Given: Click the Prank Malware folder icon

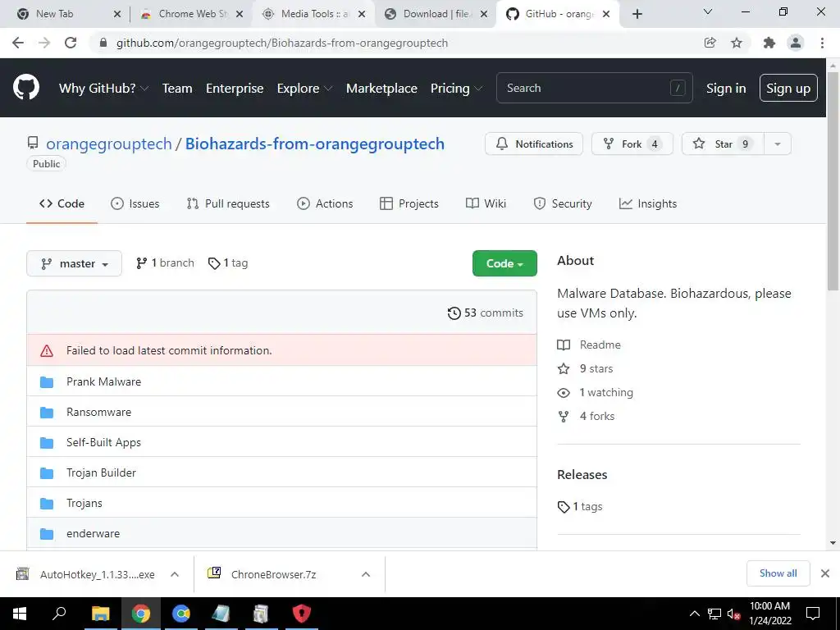Looking at the screenshot, I should coord(47,382).
